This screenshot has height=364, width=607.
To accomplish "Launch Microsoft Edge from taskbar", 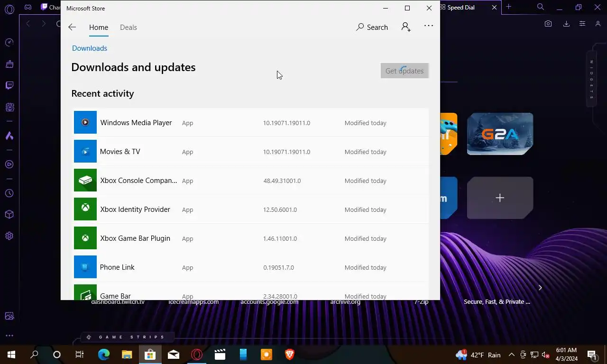I will [x=104, y=355].
